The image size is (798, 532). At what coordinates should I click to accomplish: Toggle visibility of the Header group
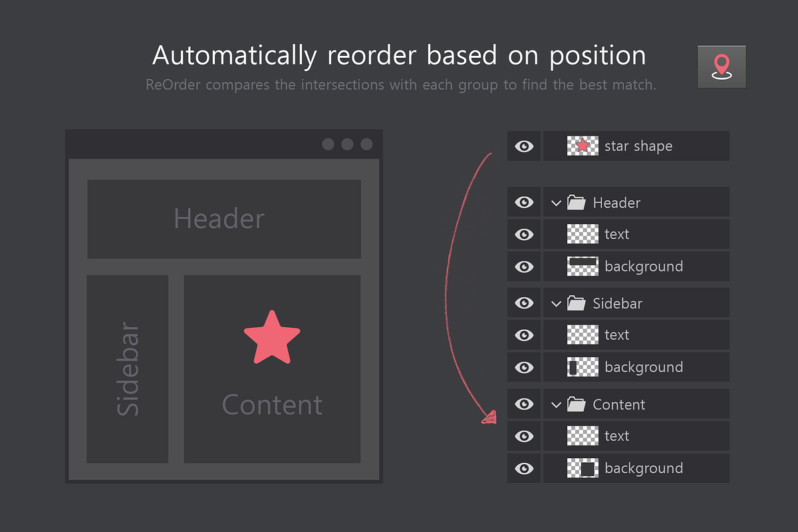[524, 202]
